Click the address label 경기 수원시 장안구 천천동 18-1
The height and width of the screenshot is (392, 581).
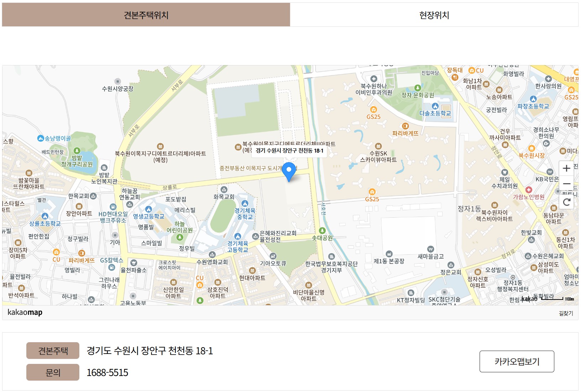[289, 150]
